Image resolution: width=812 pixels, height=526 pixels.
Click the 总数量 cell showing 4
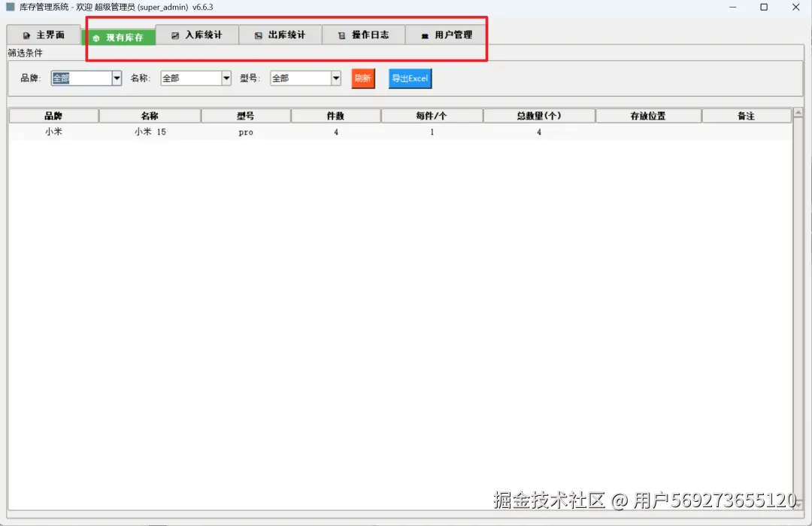pyautogui.click(x=539, y=132)
